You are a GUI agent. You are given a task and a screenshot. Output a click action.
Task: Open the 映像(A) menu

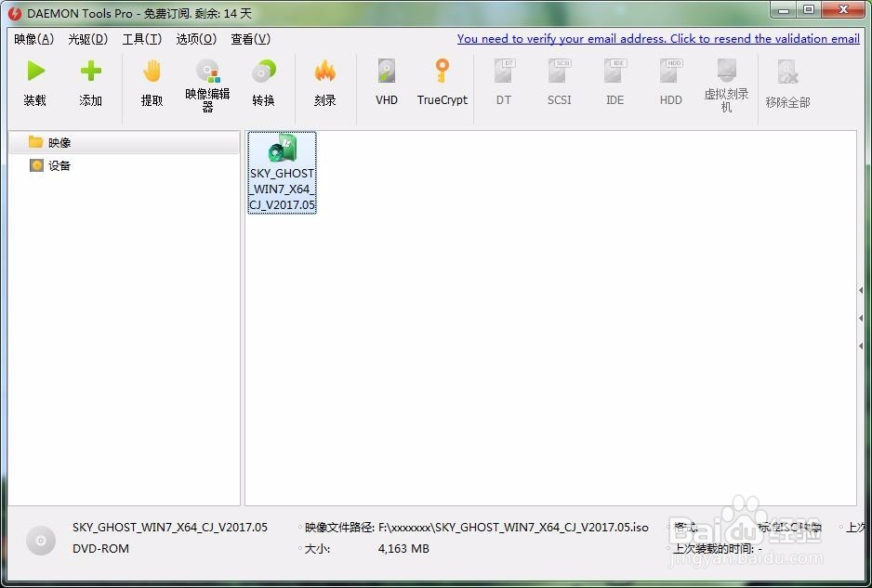coord(33,39)
